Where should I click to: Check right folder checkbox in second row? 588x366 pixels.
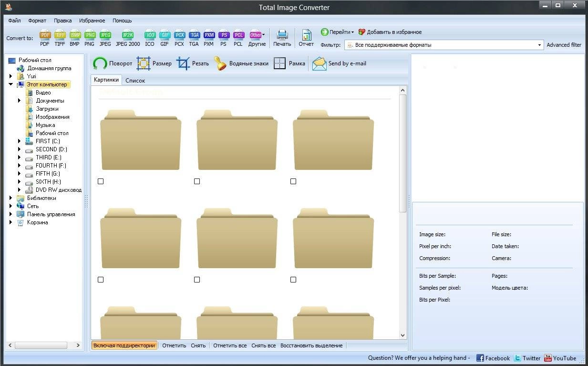tap(293, 280)
